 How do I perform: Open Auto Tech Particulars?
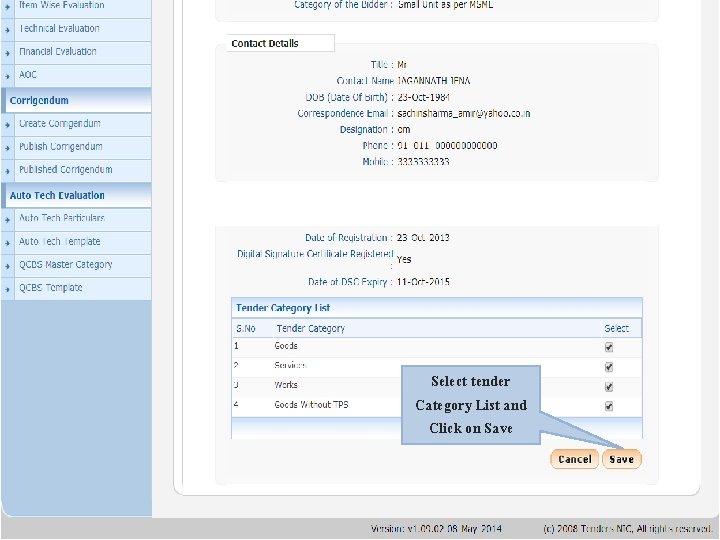point(62,218)
